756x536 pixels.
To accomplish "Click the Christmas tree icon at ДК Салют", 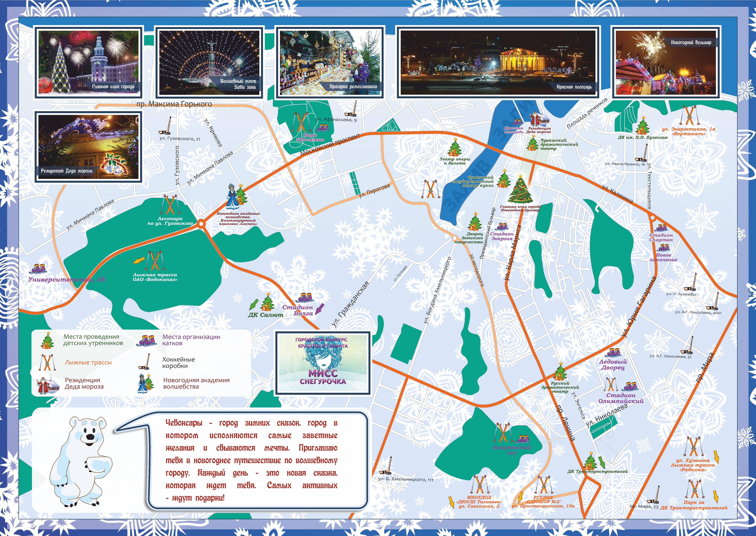I will (x=267, y=302).
